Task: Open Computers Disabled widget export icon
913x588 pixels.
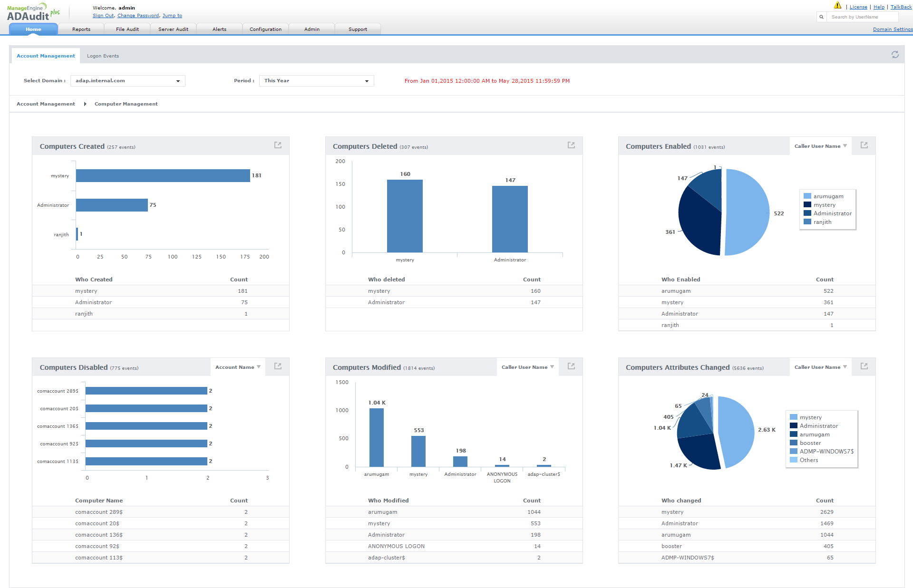Action: [x=278, y=366]
